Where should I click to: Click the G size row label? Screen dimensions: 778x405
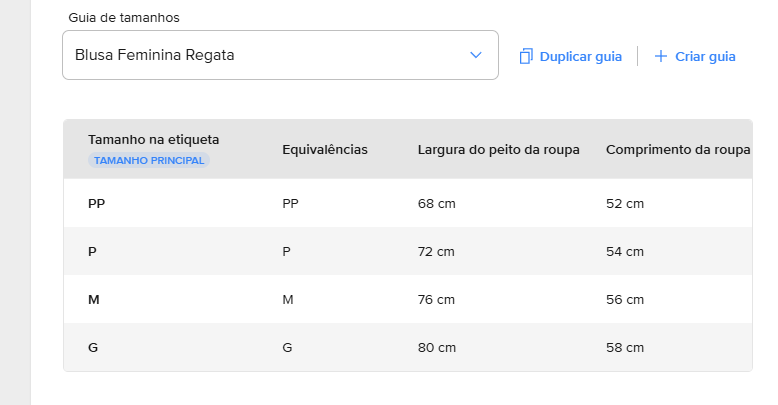click(93, 347)
